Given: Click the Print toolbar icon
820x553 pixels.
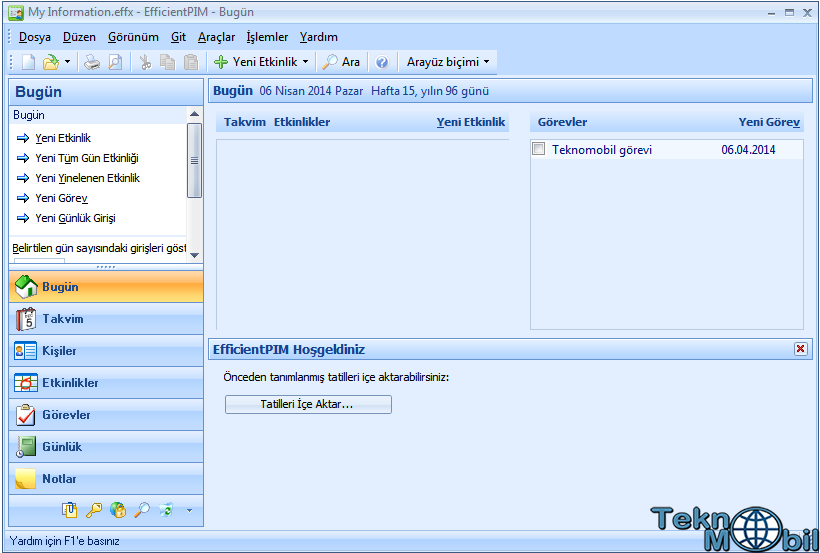Looking at the screenshot, I should tap(92, 62).
